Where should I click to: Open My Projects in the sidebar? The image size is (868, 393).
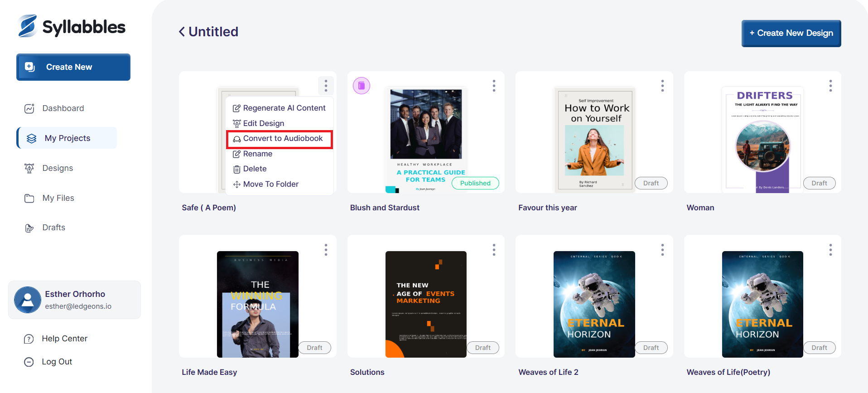[x=67, y=138]
